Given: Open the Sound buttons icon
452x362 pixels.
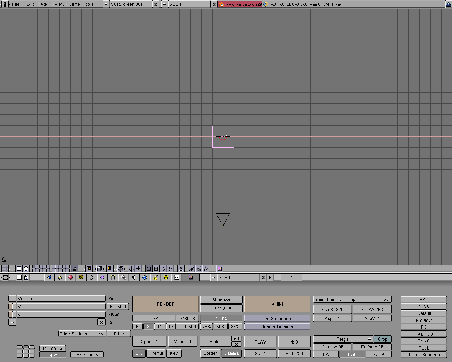Looking at the screenshot, I should tap(134, 277).
